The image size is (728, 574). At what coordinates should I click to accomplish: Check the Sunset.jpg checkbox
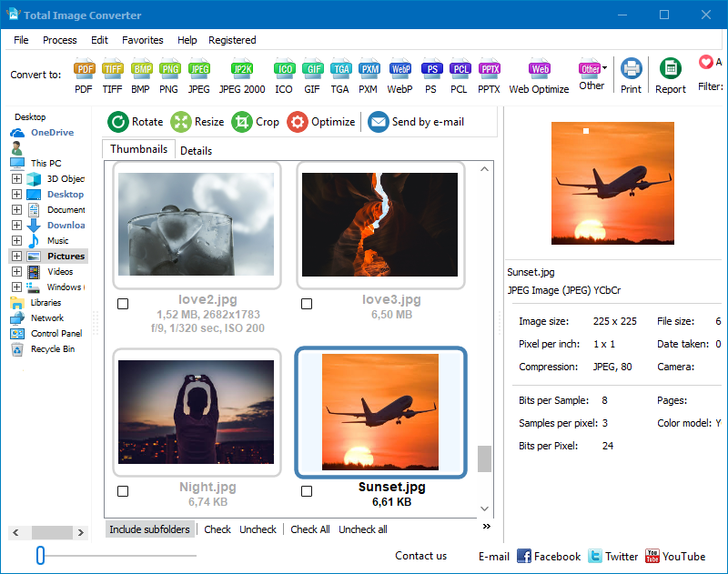pyautogui.click(x=307, y=491)
